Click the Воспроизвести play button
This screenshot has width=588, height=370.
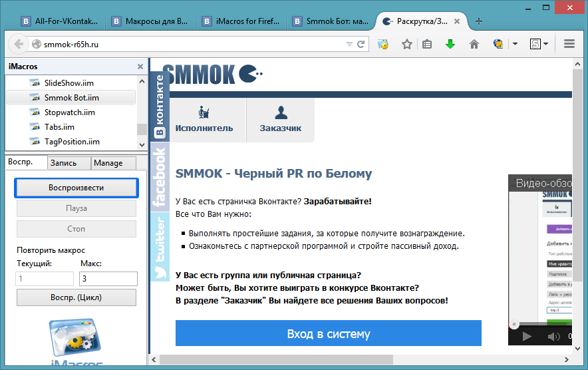(76, 188)
